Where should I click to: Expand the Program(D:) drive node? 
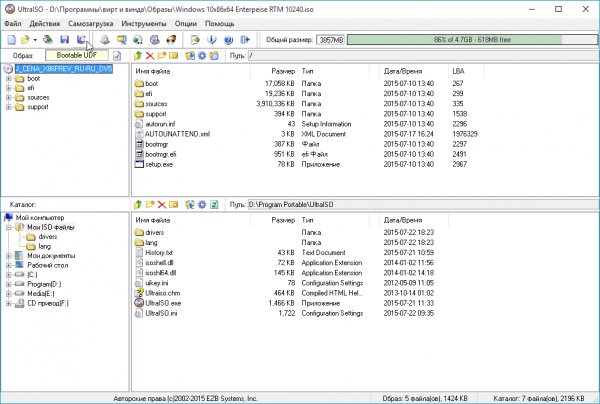(x=8, y=284)
